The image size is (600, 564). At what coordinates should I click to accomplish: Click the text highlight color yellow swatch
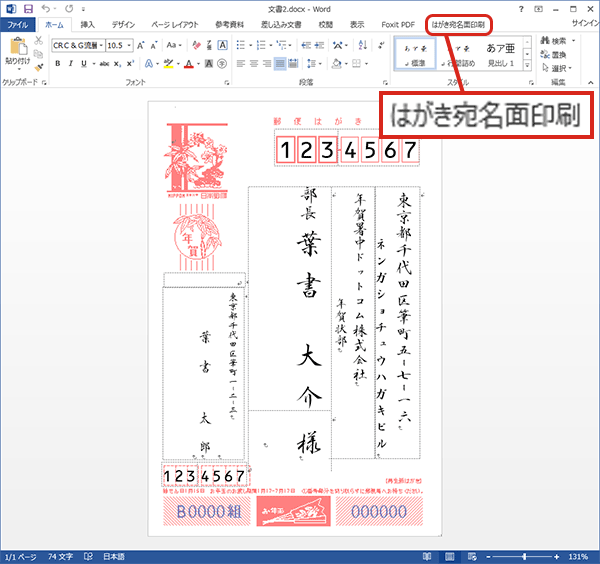pyautogui.click(x=168, y=64)
